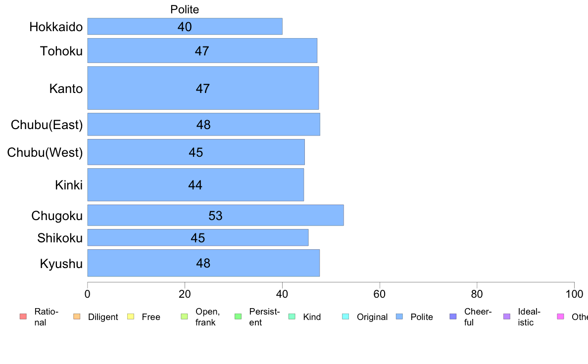This screenshot has height=364, width=588.
Task: Select the Polite legend blue swatch
Action: click(x=400, y=317)
